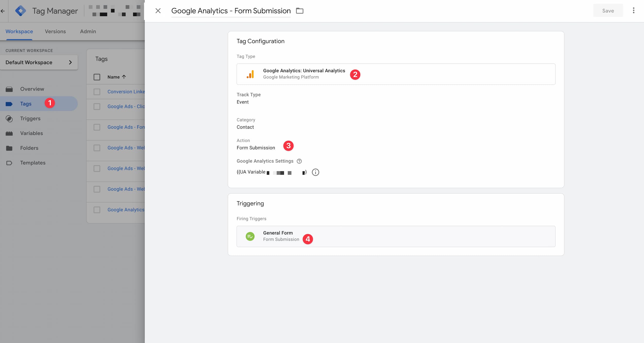Check the Conversion Linker row checkbox
The width and height of the screenshot is (644, 343).
(97, 92)
